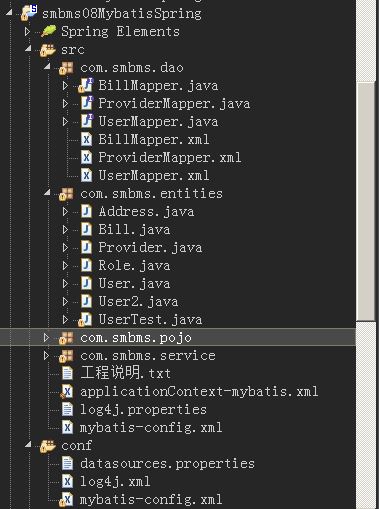The width and height of the screenshot is (379, 509).
Task: Expand the com.smbms.pojo package
Action: [46, 338]
